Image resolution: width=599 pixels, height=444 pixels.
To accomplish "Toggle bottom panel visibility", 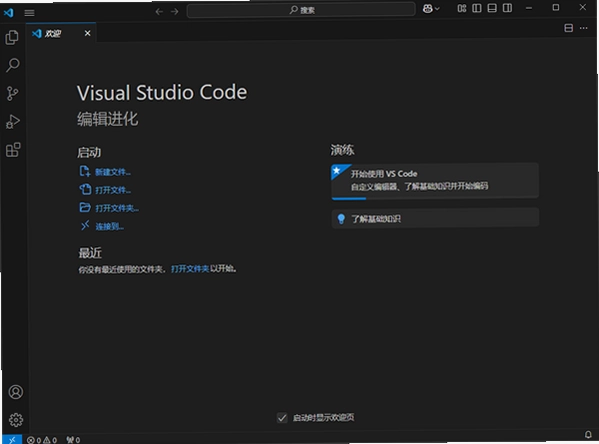I will [x=492, y=8].
